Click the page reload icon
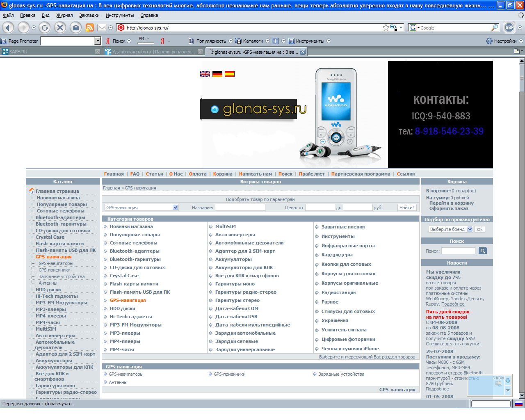 click(x=44, y=27)
